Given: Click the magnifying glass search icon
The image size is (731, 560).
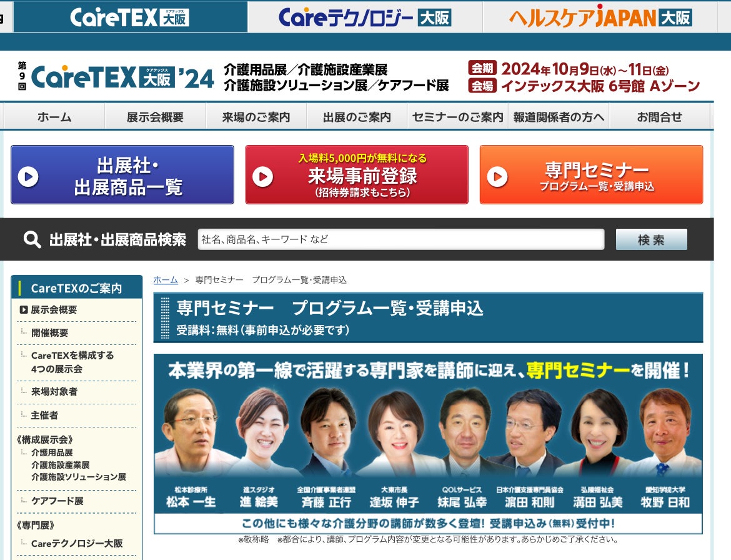Looking at the screenshot, I should (32, 239).
